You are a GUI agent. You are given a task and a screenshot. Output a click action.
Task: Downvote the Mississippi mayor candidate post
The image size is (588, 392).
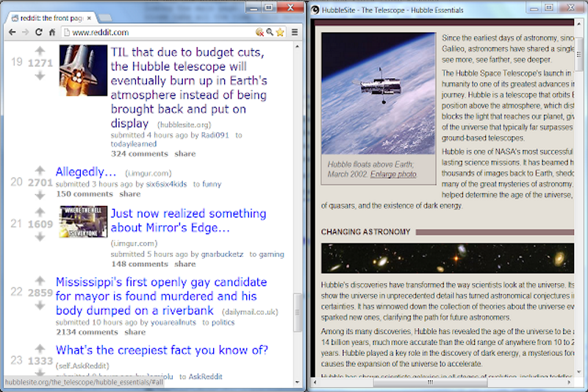(x=40, y=306)
